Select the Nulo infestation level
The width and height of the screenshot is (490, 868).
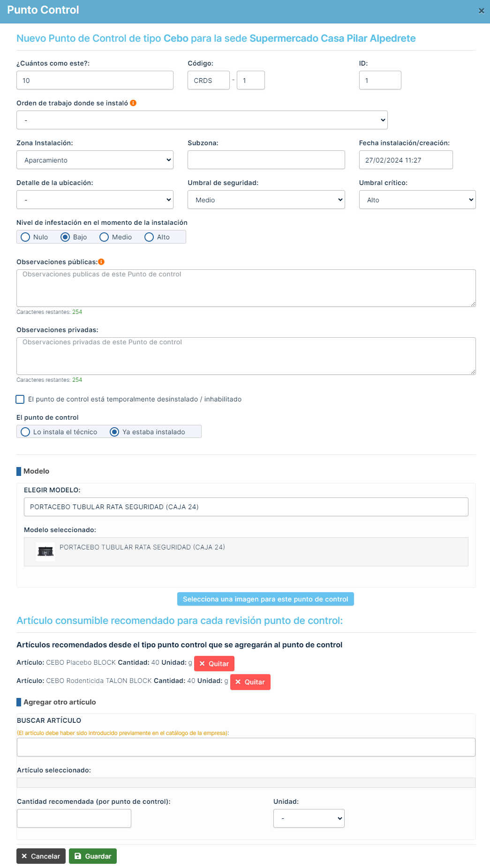click(x=26, y=237)
